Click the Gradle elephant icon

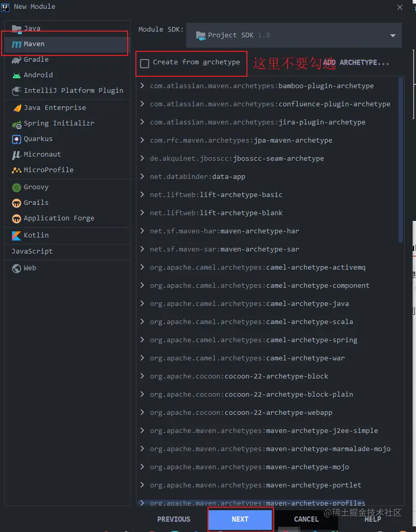pyautogui.click(x=17, y=60)
